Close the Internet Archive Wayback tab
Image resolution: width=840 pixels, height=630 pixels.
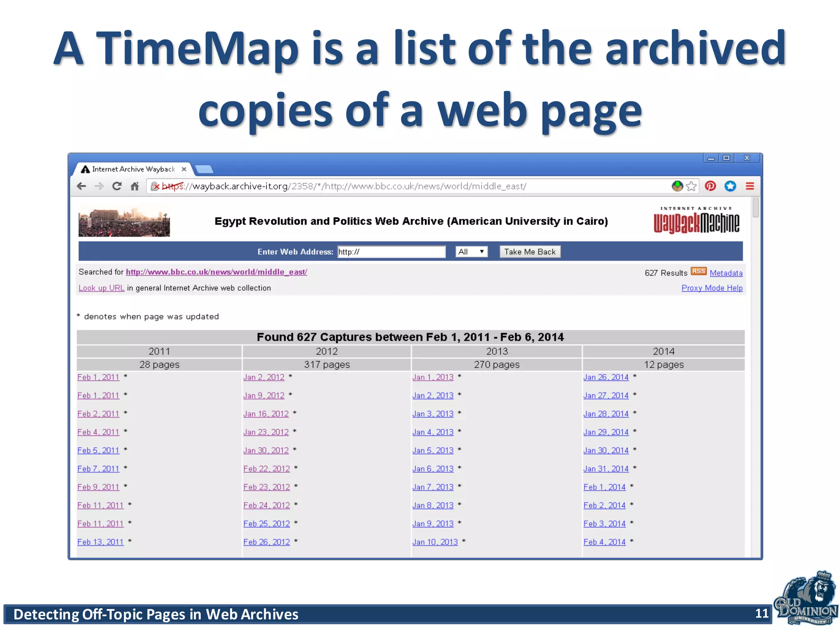click(184, 169)
